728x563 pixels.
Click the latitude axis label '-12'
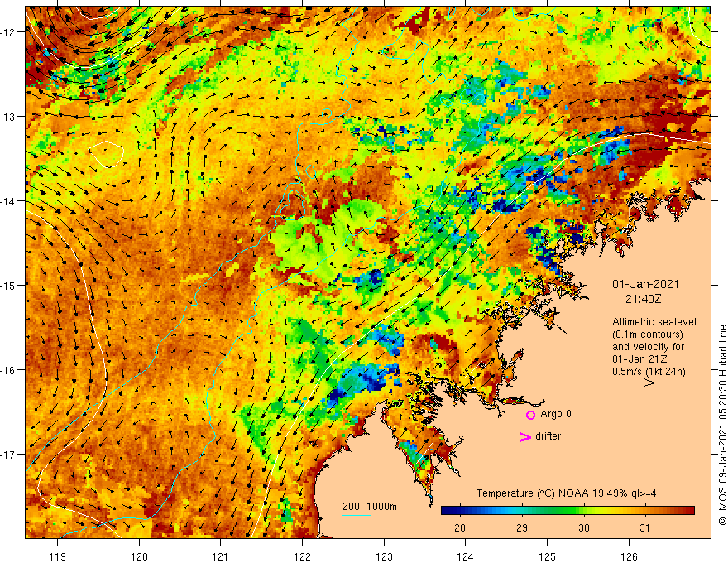point(8,32)
